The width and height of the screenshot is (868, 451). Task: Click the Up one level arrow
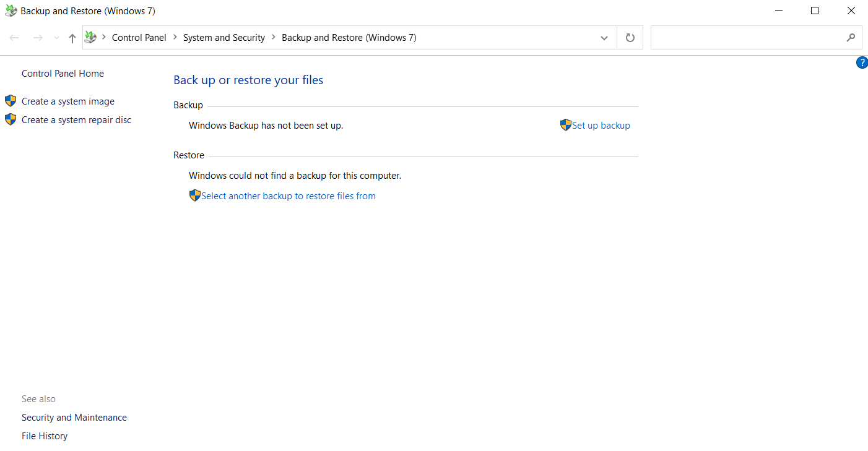pyautogui.click(x=72, y=37)
